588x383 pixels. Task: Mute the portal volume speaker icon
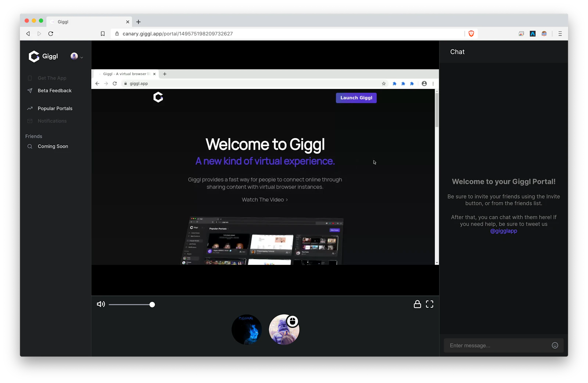pyautogui.click(x=101, y=304)
